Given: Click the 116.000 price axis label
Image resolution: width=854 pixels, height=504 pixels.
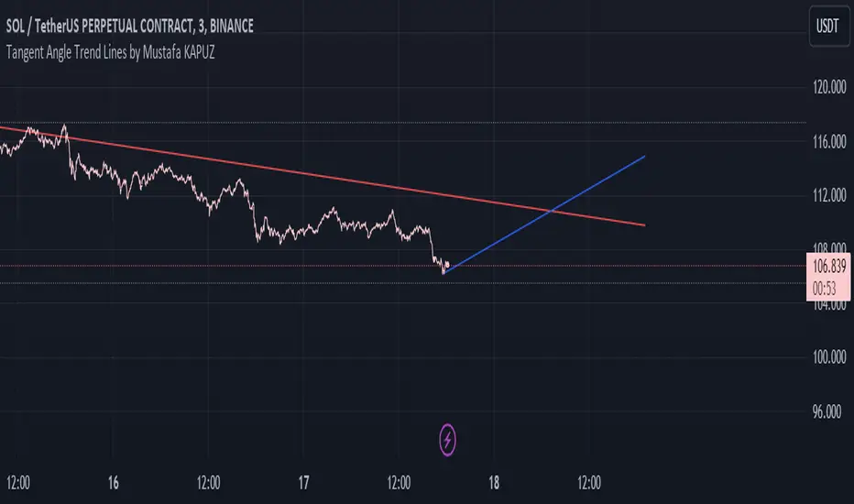Looking at the screenshot, I should pos(829,142).
